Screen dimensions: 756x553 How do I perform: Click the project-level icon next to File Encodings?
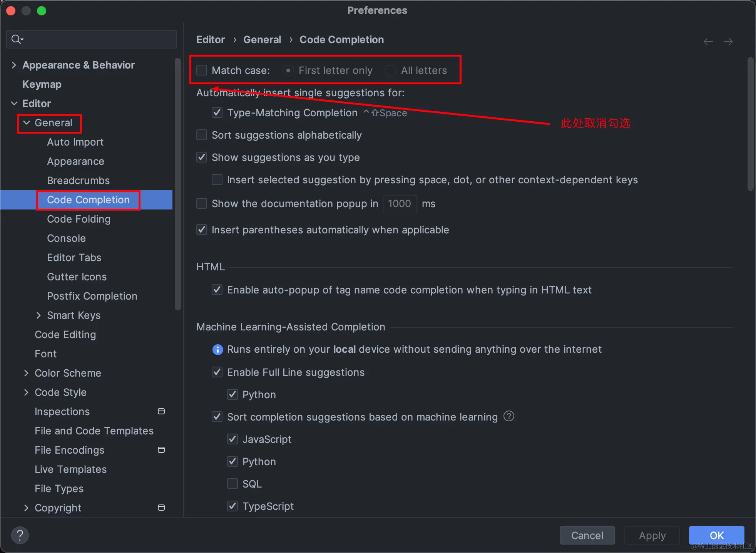point(161,450)
